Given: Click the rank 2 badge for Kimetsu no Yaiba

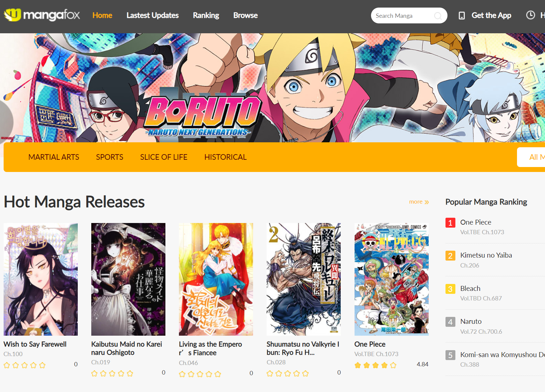Looking at the screenshot, I should [x=450, y=256].
